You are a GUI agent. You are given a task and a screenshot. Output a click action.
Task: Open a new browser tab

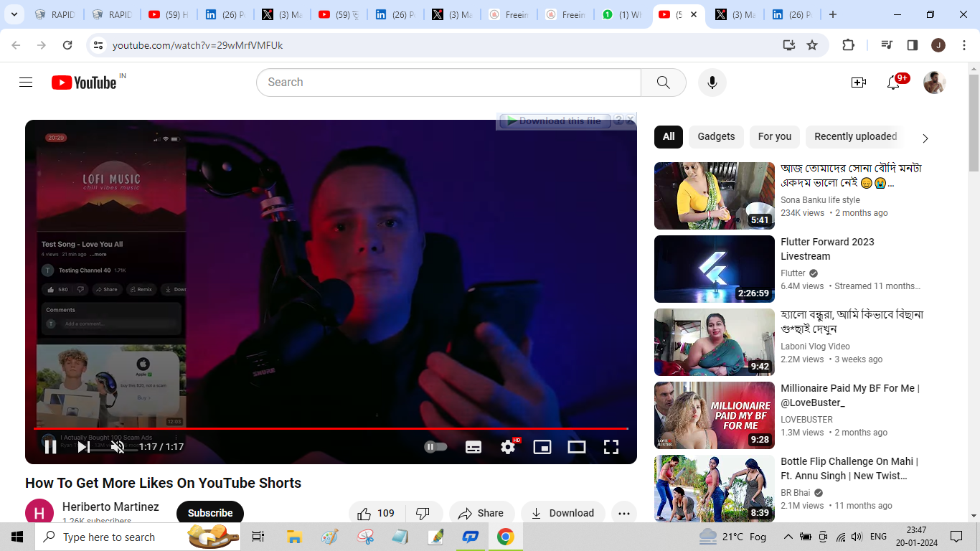coord(832,14)
